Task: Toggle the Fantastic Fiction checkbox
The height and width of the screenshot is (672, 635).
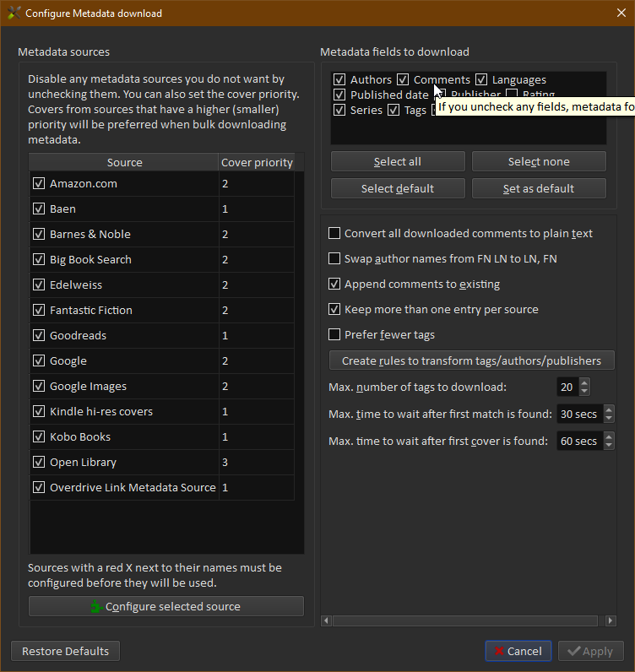Action: click(39, 310)
